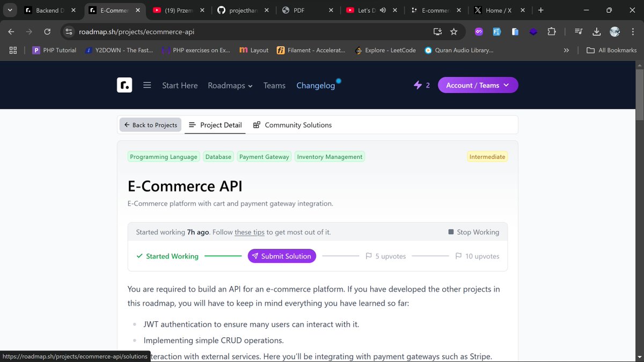Open the Changelog nav link
Screen dimensions: 644x362
(316, 85)
